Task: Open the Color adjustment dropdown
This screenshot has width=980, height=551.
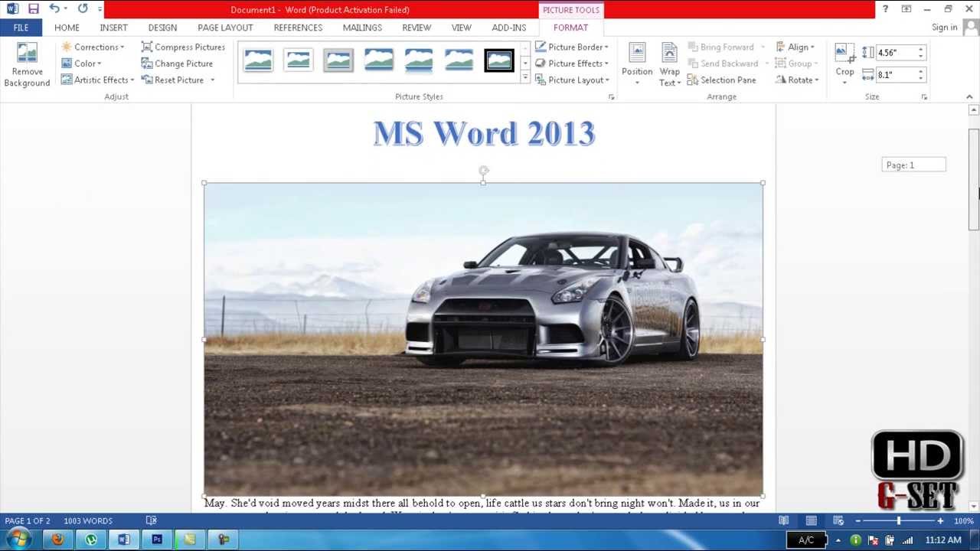Action: (81, 64)
